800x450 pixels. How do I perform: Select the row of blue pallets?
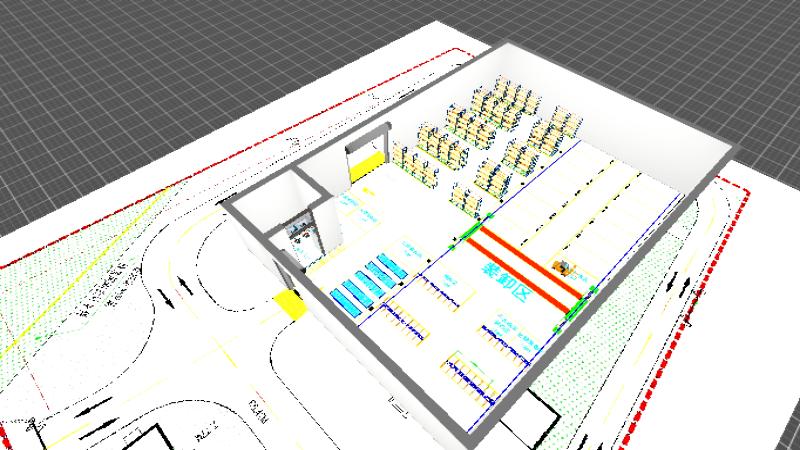point(368,283)
